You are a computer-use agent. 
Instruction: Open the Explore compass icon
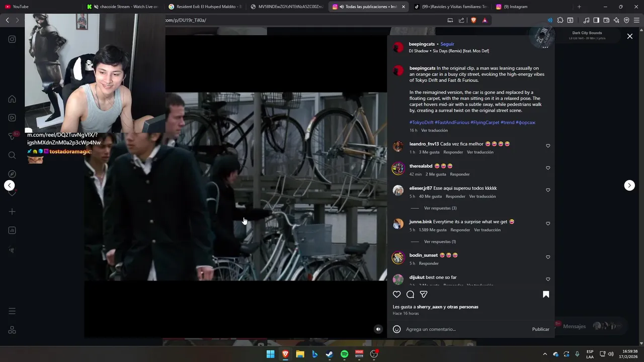[12, 174]
